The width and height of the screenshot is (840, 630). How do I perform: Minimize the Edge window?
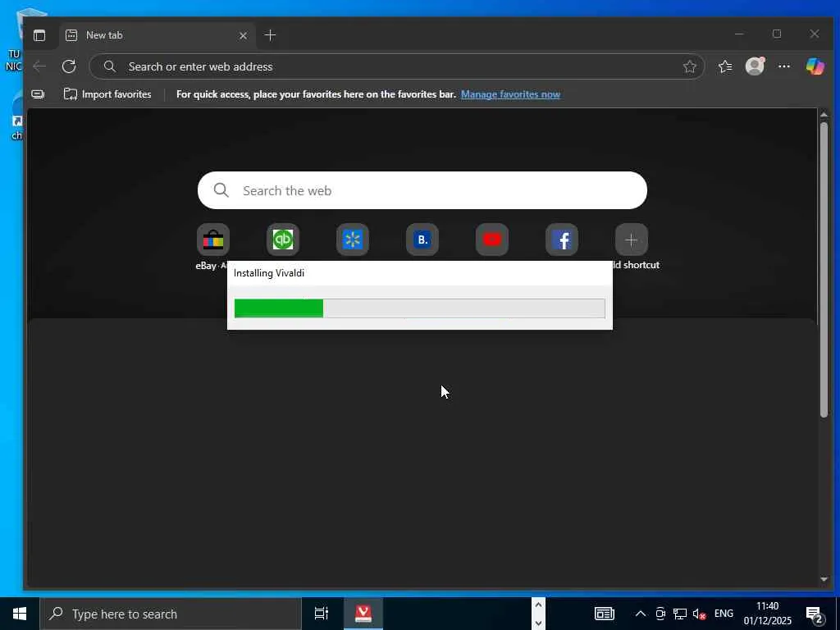coord(739,34)
